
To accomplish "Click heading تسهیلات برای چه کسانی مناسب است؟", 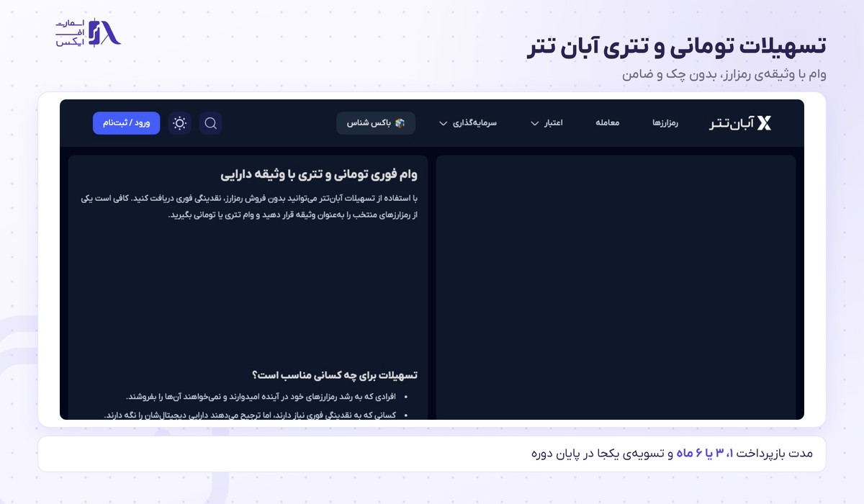I will [335, 375].
